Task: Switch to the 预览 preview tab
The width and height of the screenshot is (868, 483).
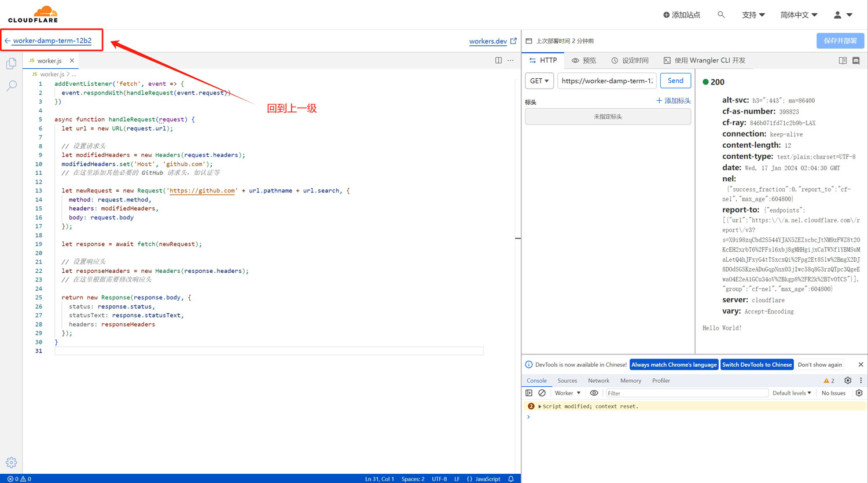Action: [584, 60]
